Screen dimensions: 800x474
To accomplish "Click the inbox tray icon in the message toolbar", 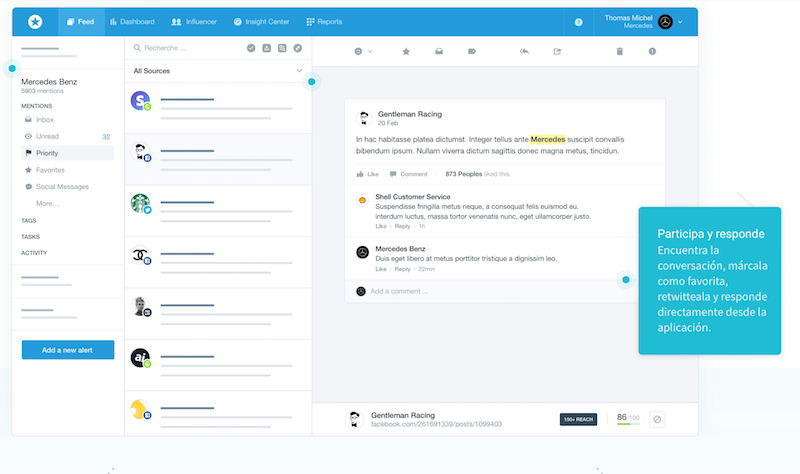I will click(439, 51).
